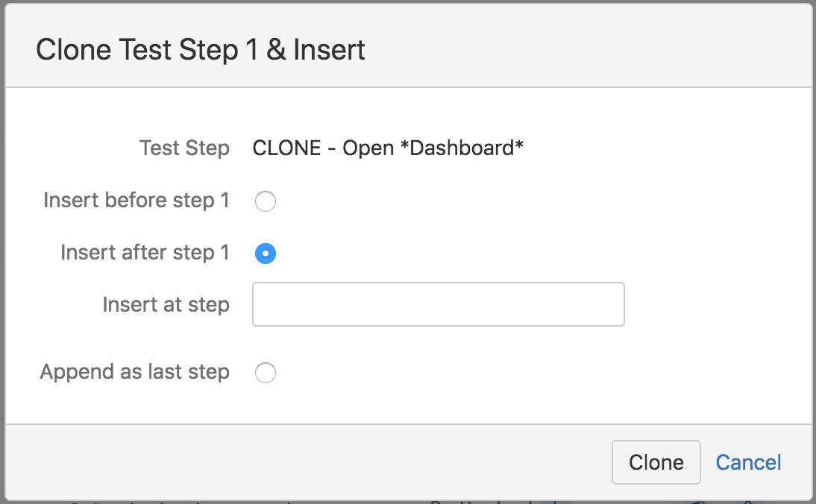
Task: Click the 'Insert at step' label
Action: tap(166, 304)
